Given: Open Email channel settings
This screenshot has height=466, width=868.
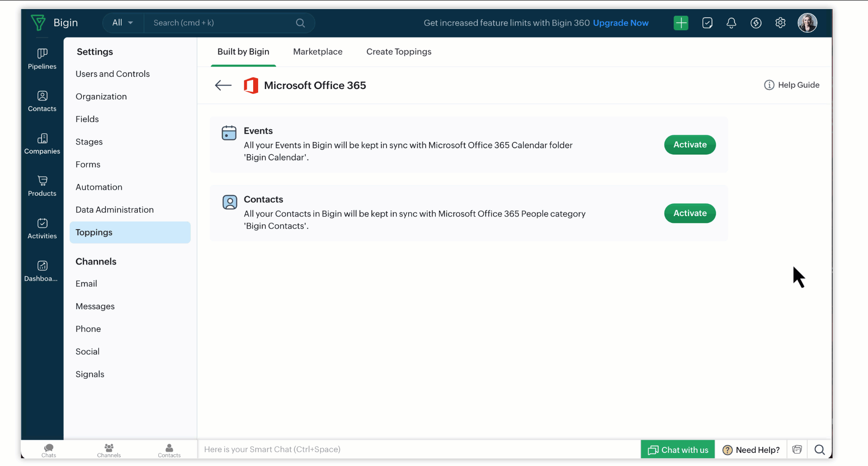Looking at the screenshot, I should click(86, 283).
